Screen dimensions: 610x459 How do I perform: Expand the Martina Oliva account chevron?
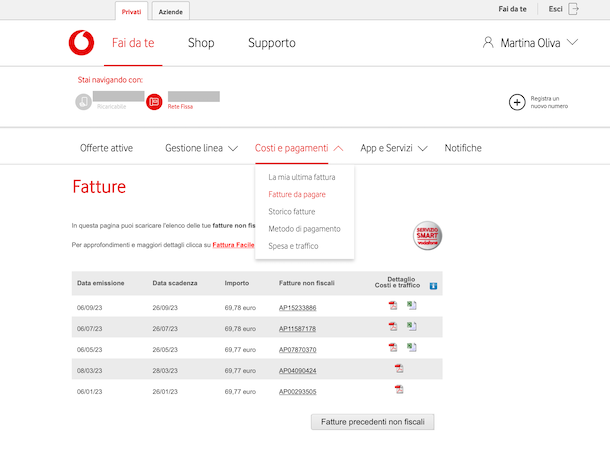coord(572,42)
